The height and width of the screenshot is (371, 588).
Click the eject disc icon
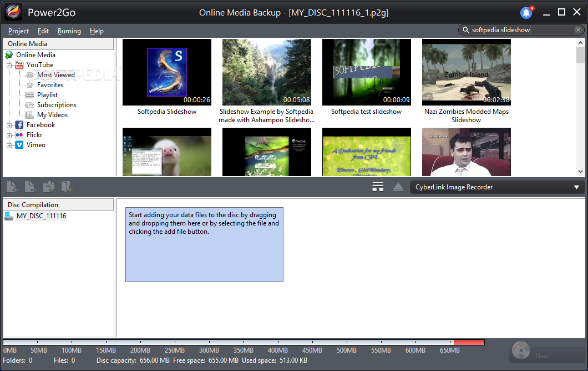click(398, 187)
